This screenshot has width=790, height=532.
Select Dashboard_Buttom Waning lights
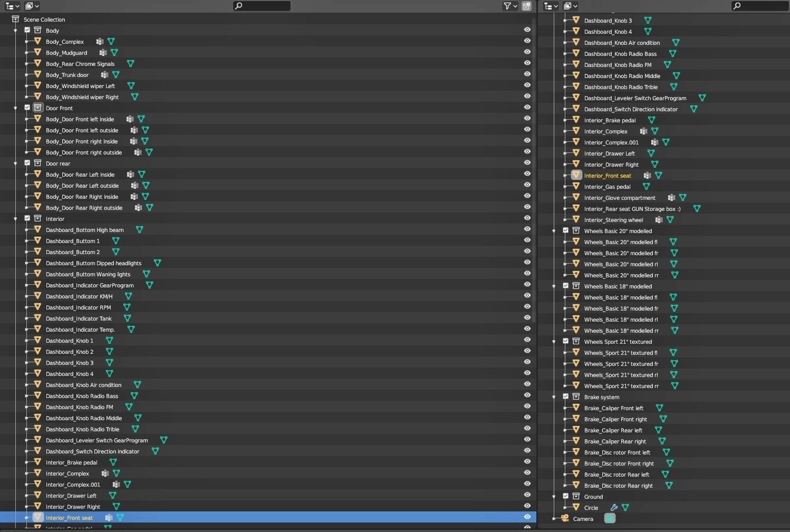click(x=88, y=274)
